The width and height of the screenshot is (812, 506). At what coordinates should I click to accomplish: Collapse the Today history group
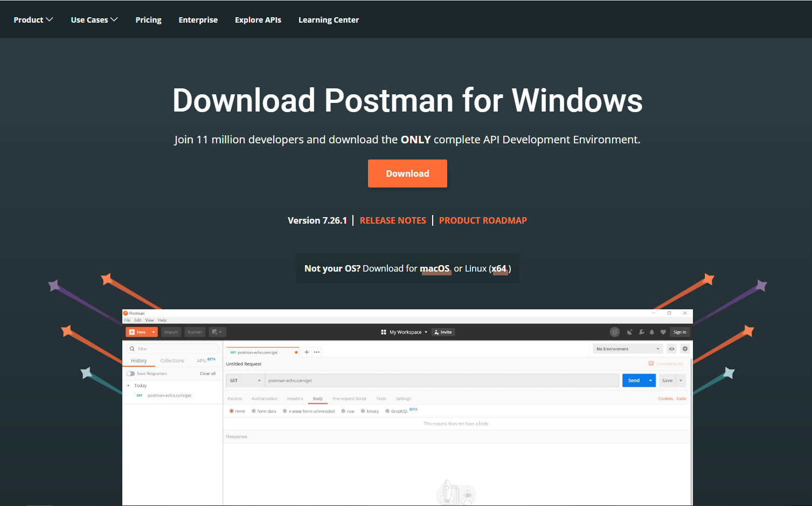(x=128, y=386)
